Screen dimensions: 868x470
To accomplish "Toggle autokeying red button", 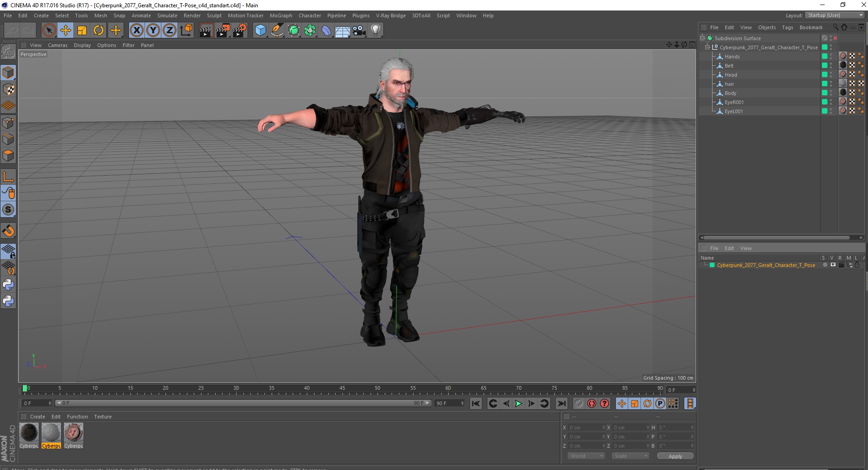I will click(x=592, y=403).
